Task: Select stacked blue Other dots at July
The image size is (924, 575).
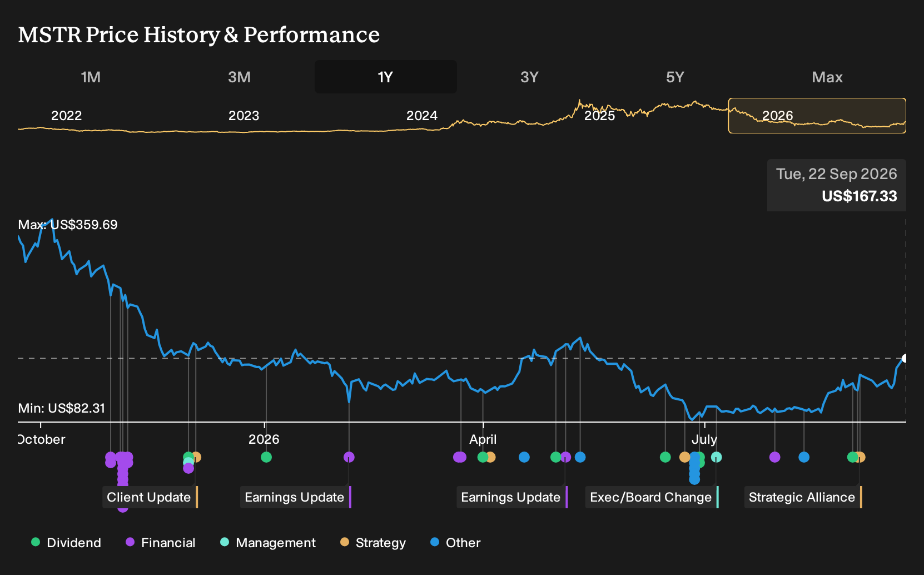Action: coord(694,468)
